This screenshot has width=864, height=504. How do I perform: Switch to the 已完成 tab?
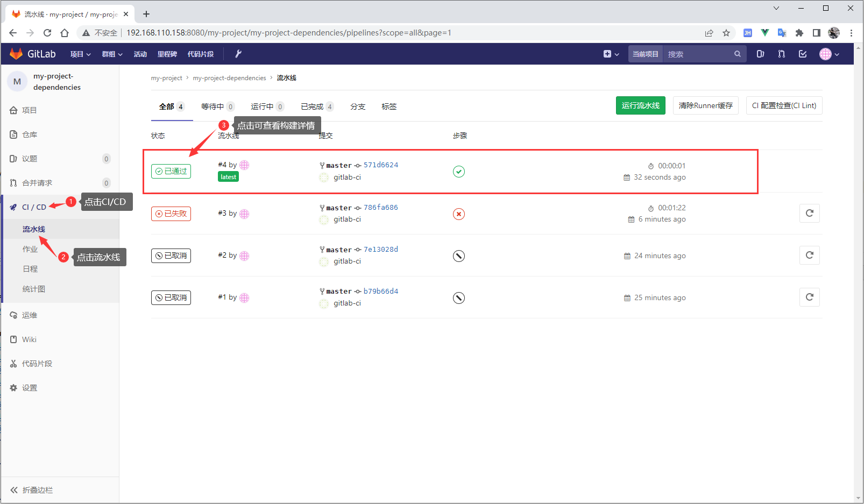[x=317, y=107]
